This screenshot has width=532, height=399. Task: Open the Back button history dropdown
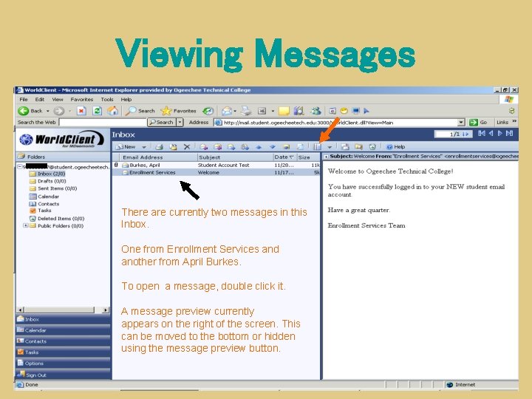tap(48, 111)
